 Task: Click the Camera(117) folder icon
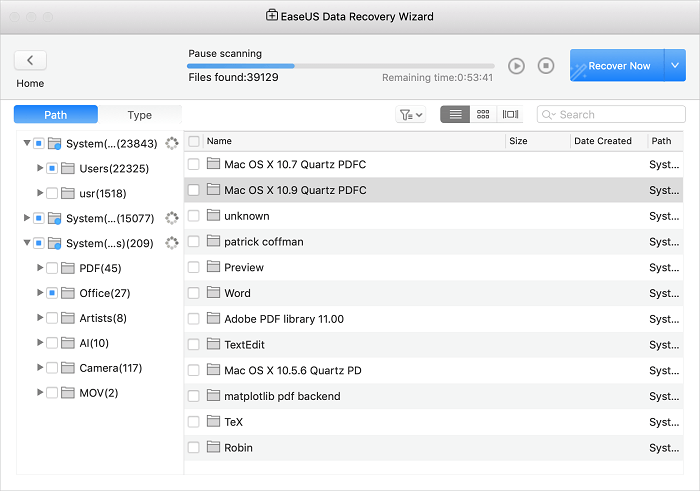[68, 368]
